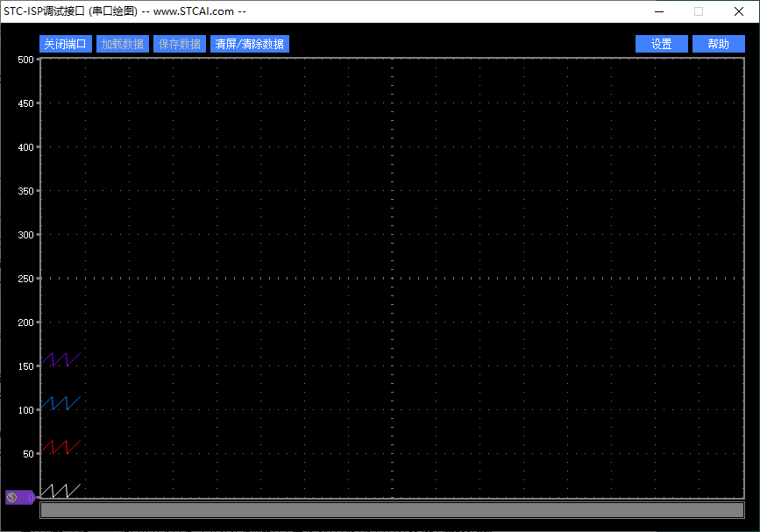The width and height of the screenshot is (760, 532).
Task: Clear the screen with 清屏/清除数据
Action: tap(250, 44)
